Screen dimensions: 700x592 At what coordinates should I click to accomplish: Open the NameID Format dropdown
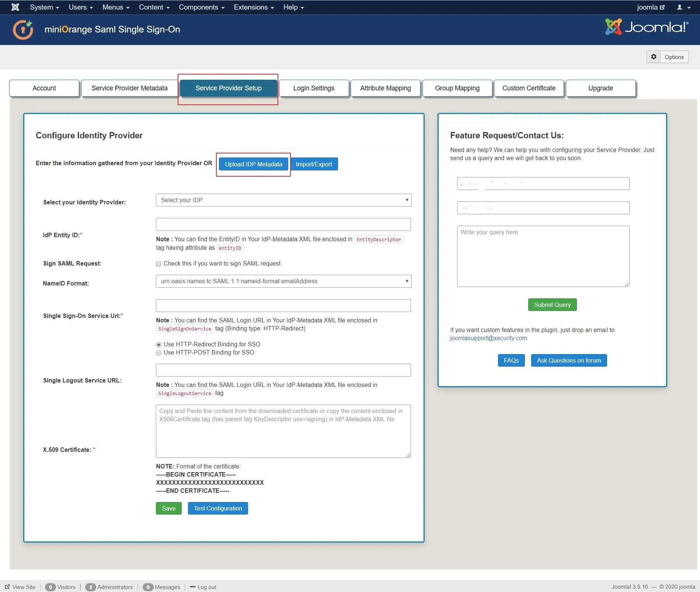coord(283,281)
